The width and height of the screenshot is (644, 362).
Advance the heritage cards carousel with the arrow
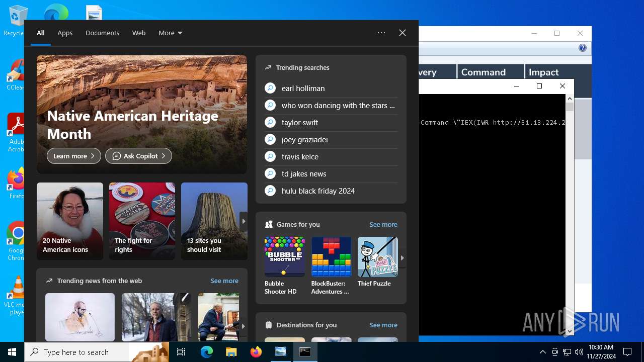(x=244, y=221)
